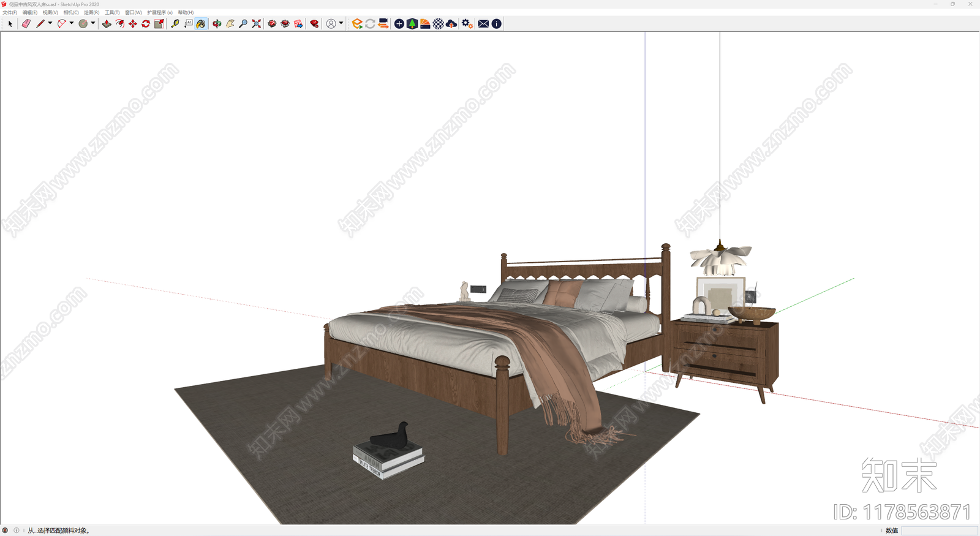Image resolution: width=980 pixels, height=536 pixels.
Task: Click the blue info circle icon
Action: point(497,24)
